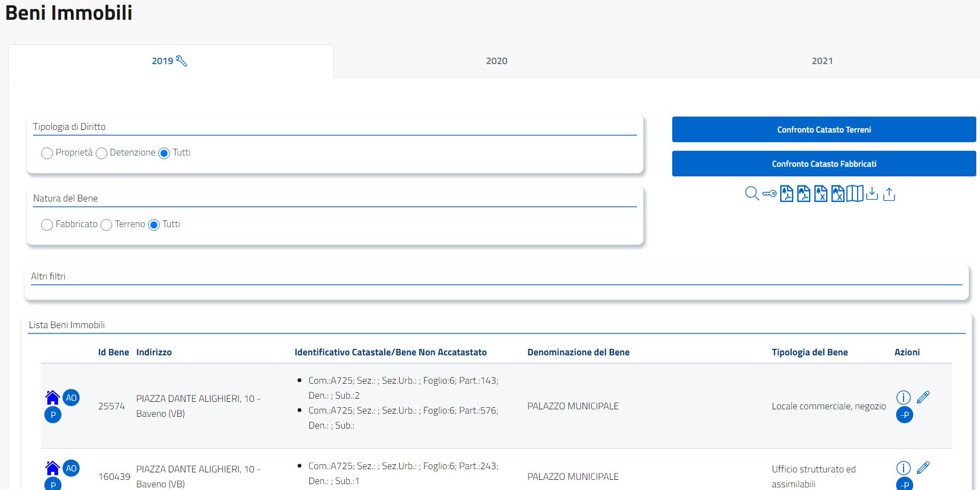Select Terreno radio button

click(106, 225)
